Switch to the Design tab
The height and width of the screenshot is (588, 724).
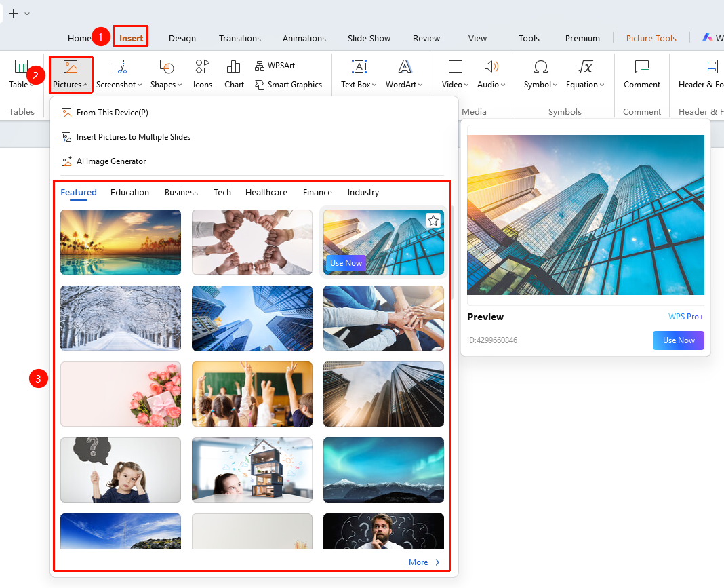[x=182, y=39]
